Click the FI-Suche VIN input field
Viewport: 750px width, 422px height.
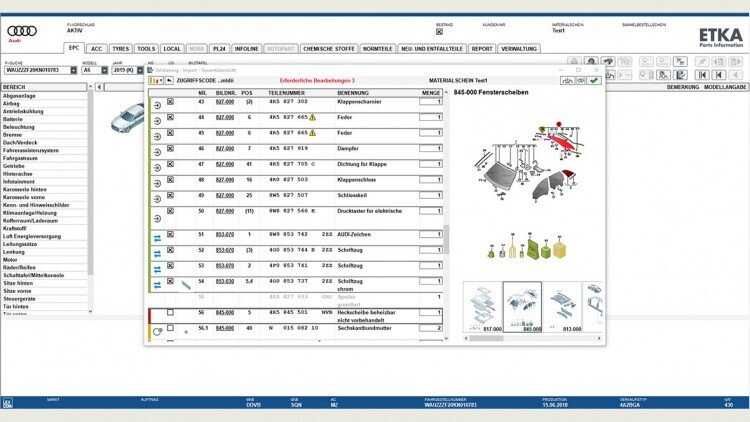tap(37, 70)
